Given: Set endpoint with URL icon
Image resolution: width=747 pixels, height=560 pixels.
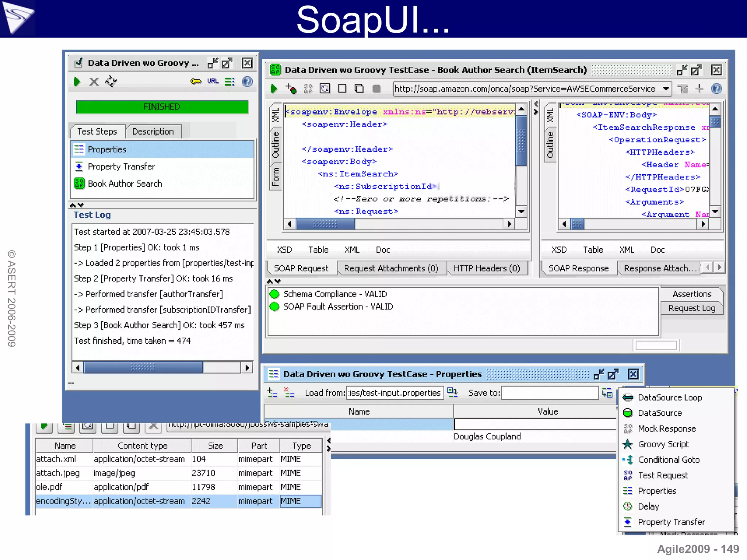Looking at the screenshot, I should point(213,81).
